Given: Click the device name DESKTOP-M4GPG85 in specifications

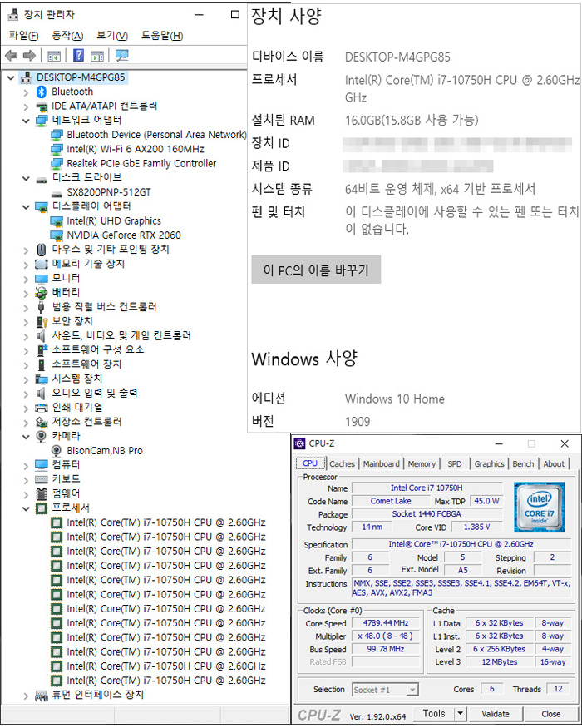Looking at the screenshot, I should [x=397, y=57].
